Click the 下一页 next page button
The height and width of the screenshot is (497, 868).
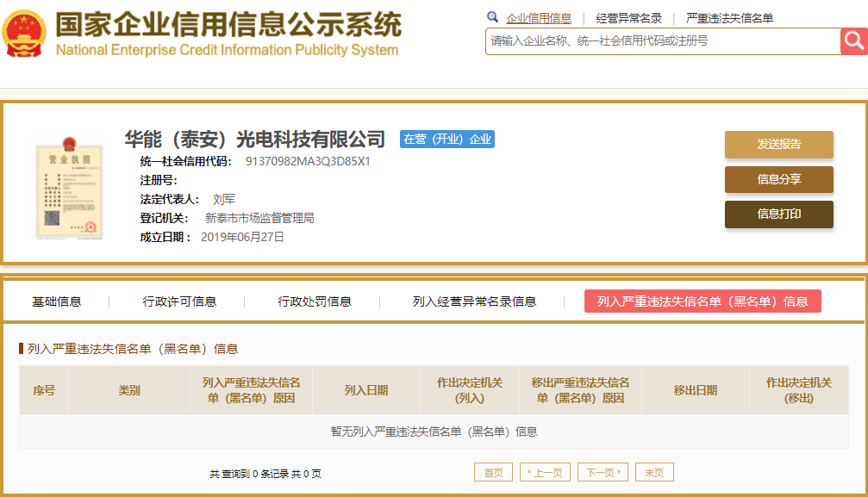point(603,472)
